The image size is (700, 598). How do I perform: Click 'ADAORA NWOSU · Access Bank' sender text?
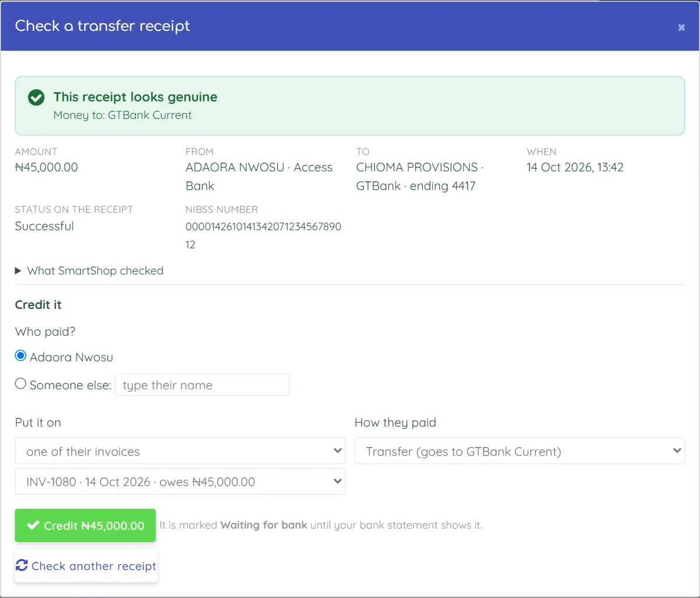pyautogui.click(x=259, y=177)
